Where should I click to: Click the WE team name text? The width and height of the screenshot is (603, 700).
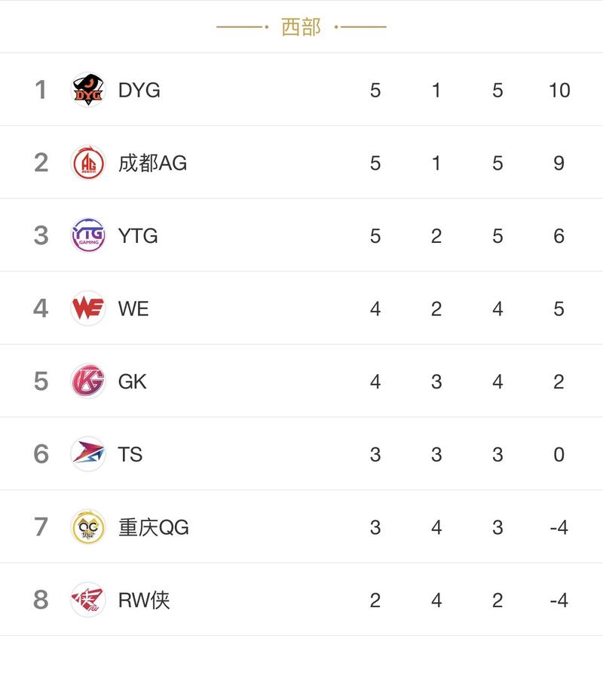[133, 309]
